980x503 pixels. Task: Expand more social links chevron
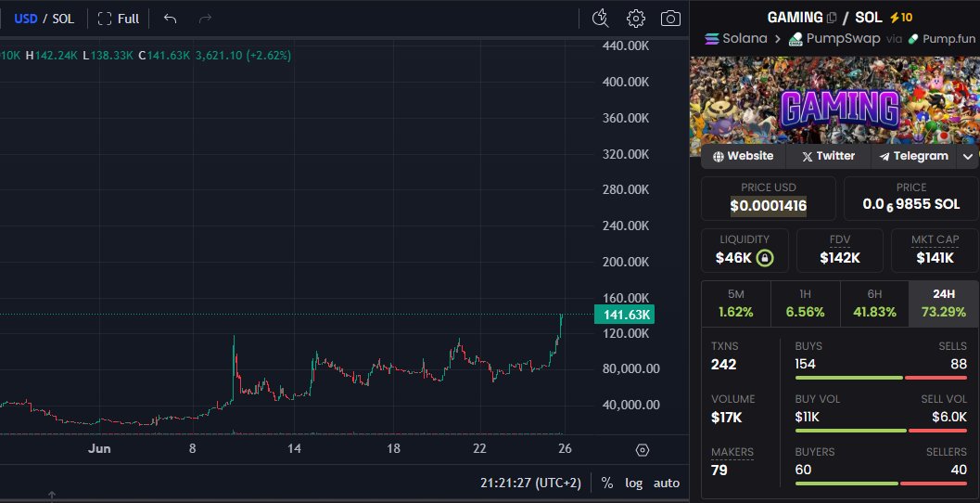(968, 157)
